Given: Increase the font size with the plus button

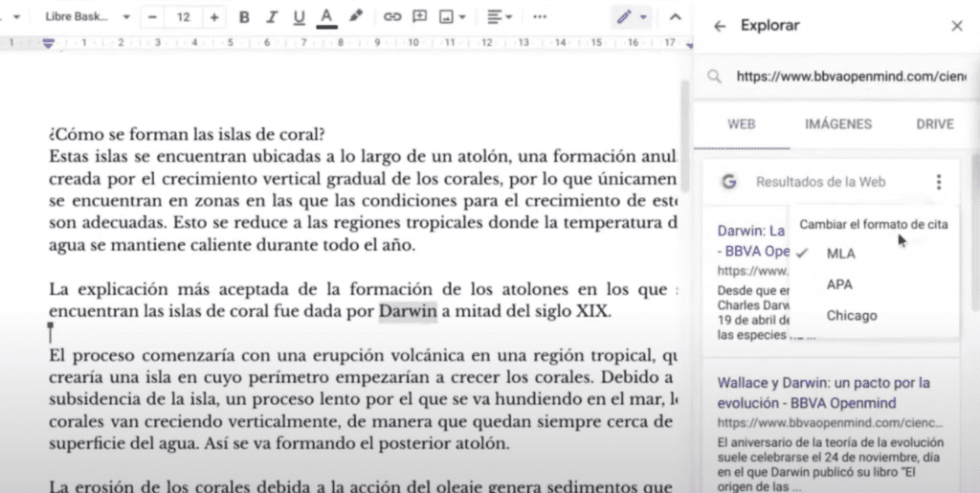Looking at the screenshot, I should tap(213, 17).
